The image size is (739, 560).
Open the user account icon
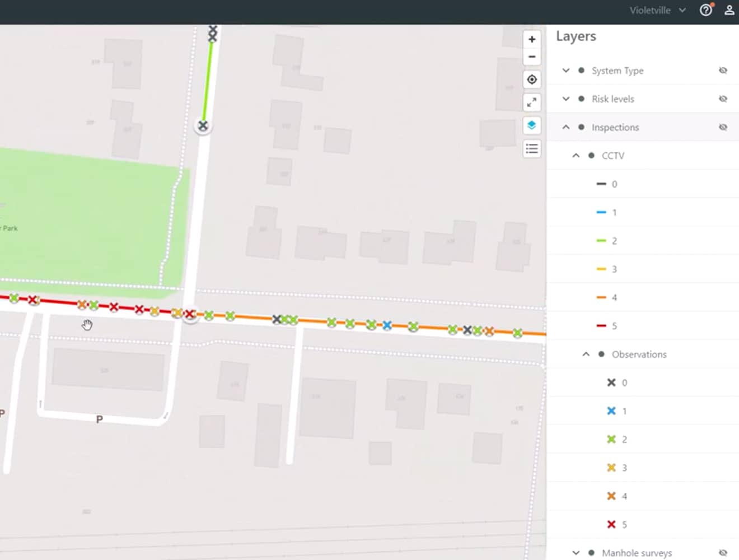click(x=729, y=10)
